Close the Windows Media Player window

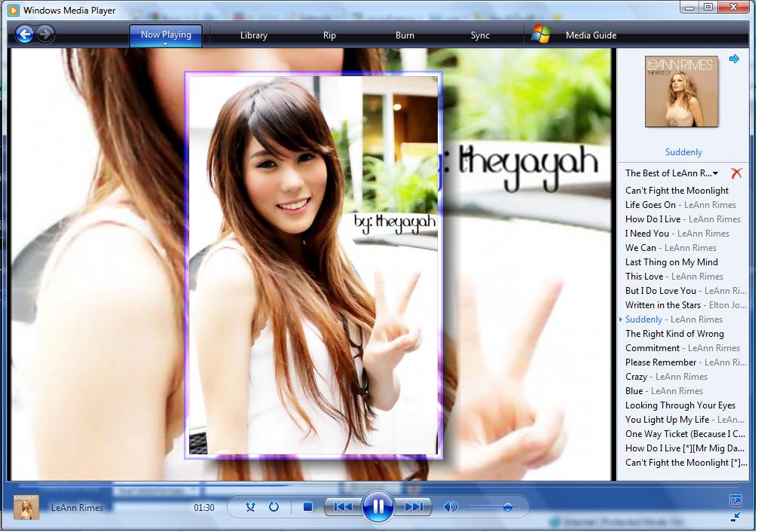pos(733,8)
